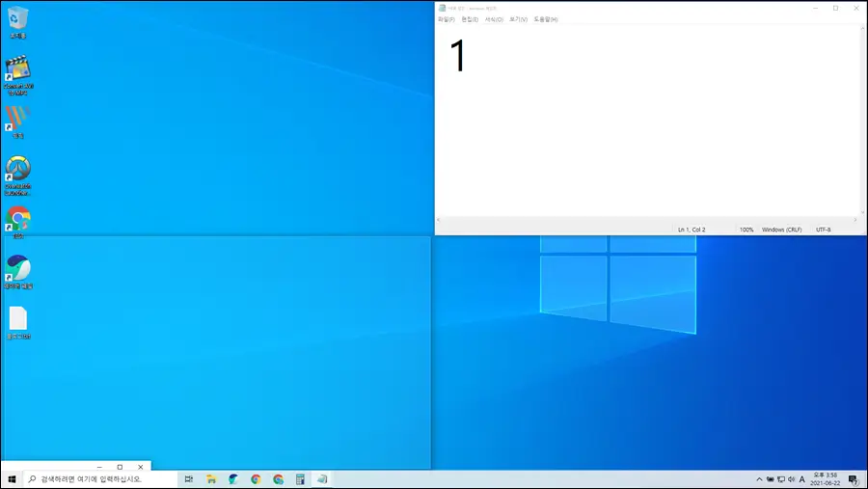This screenshot has width=868, height=489.
Task: Click Notepad horizontal scrollbar right arrow
Action: tap(854, 220)
